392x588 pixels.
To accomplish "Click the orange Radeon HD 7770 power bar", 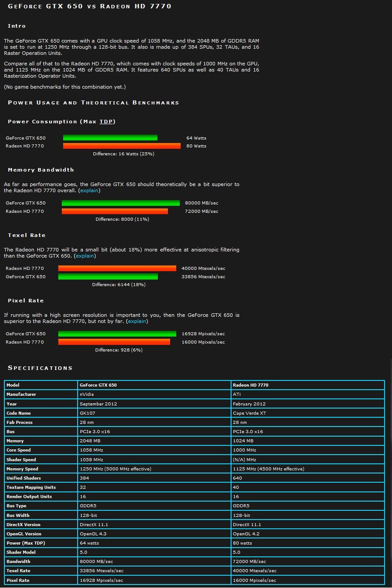I will (122, 146).
